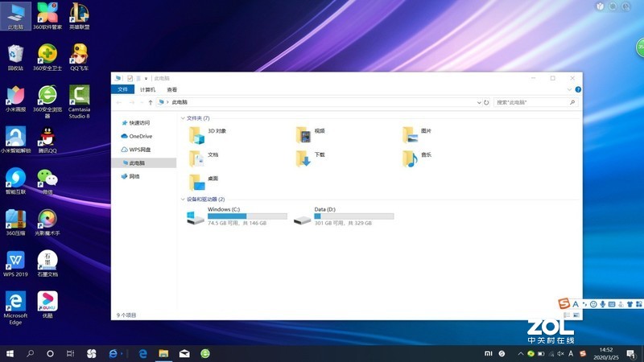Open the 计算机 ribbon tab
Image resolution: width=644 pixels, height=362 pixels.
tap(148, 90)
